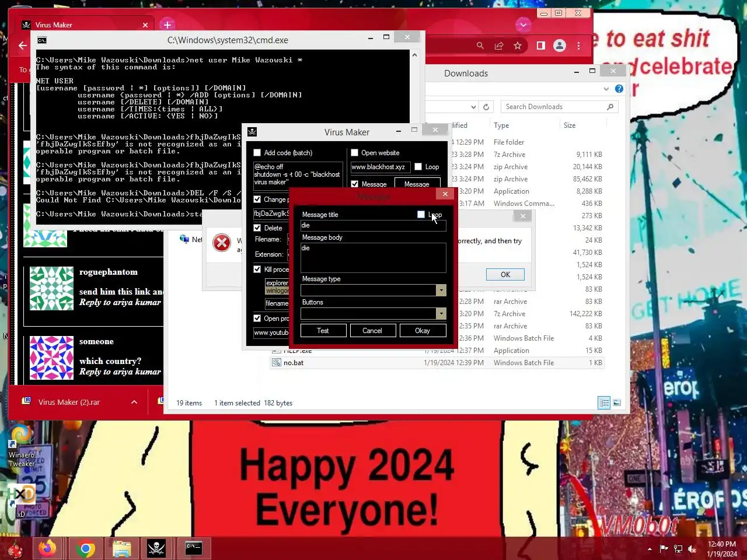This screenshot has height=560, width=747.
Task: Open File Explorer from the taskbar
Action: pos(121,548)
